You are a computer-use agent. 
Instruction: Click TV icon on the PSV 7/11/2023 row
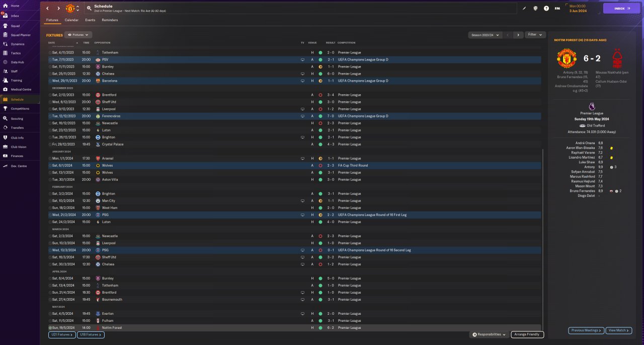click(x=302, y=59)
